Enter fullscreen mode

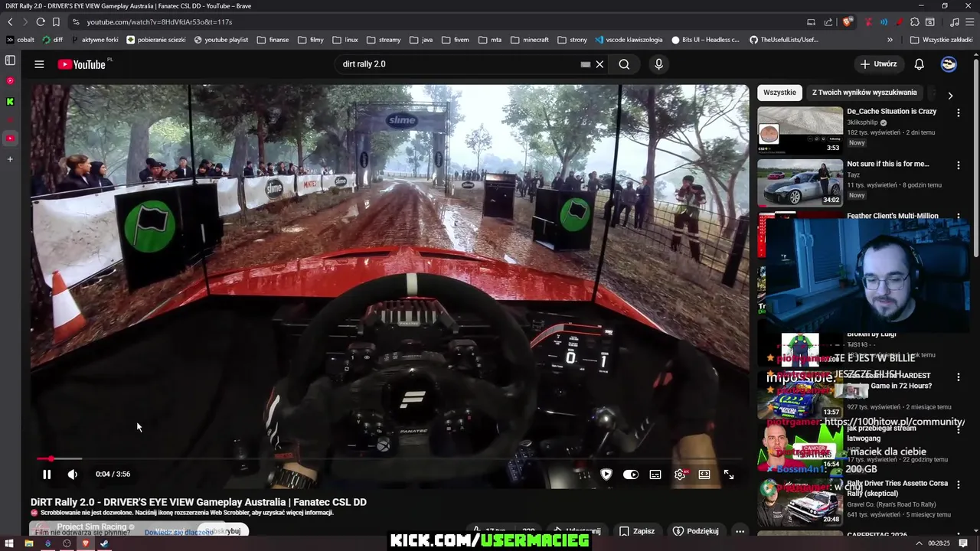click(x=729, y=474)
